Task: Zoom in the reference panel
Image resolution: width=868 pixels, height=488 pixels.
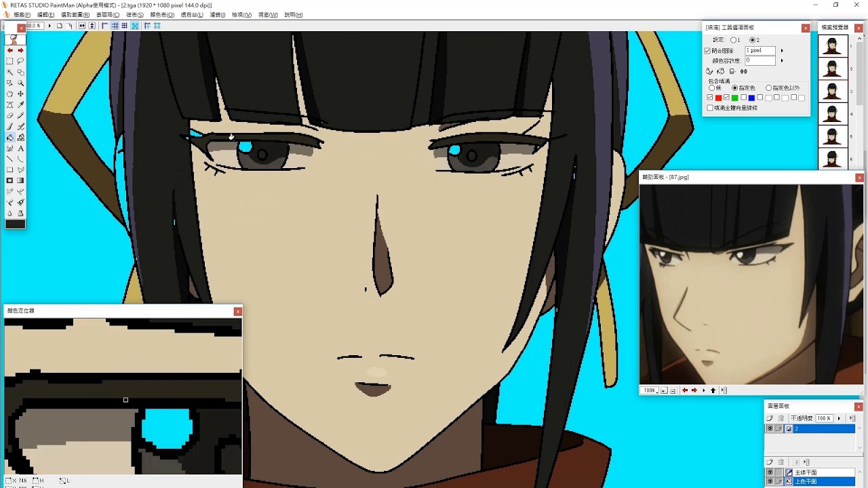Action: point(664,390)
